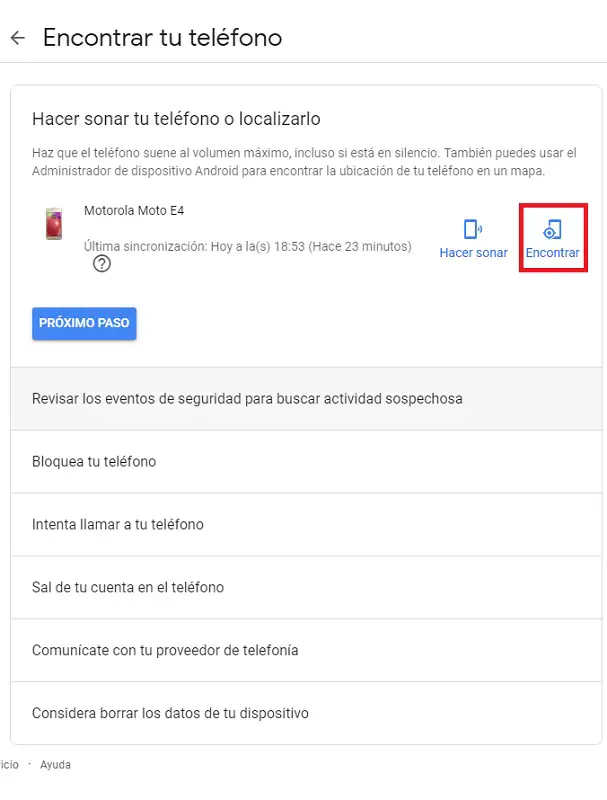Expand Comunícate con tu proveedor de telefonía
This screenshot has width=607, height=800.
pos(306,650)
